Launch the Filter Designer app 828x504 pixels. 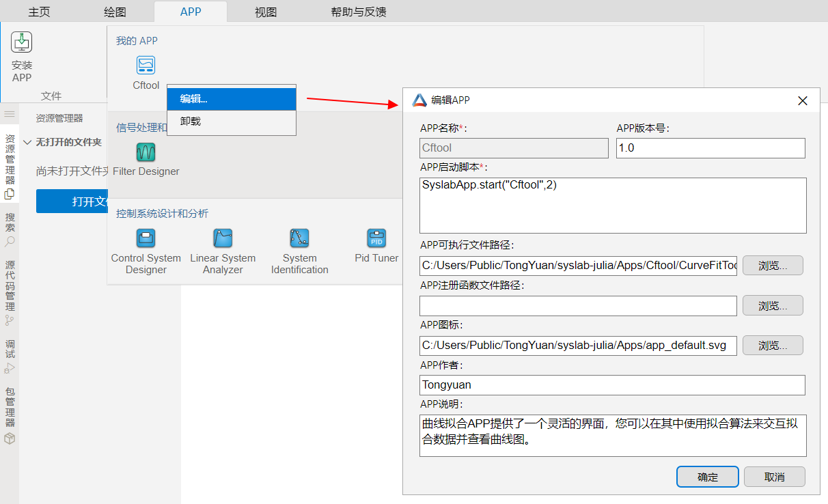point(146,152)
